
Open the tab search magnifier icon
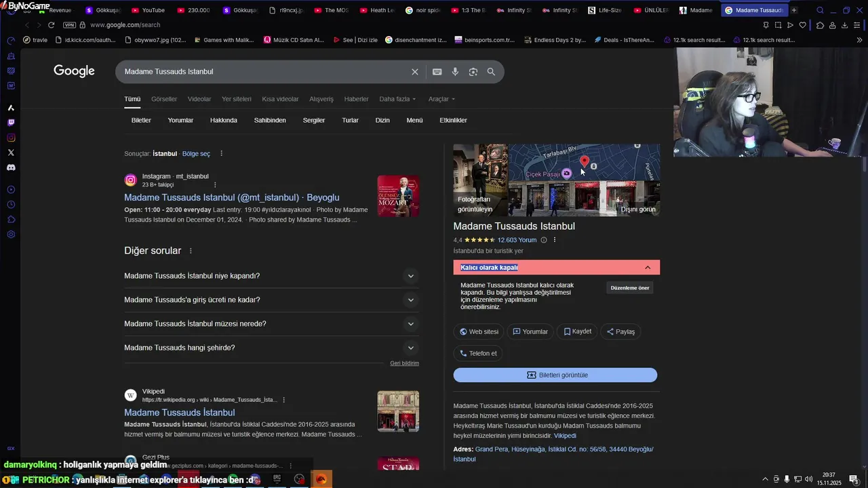(820, 10)
